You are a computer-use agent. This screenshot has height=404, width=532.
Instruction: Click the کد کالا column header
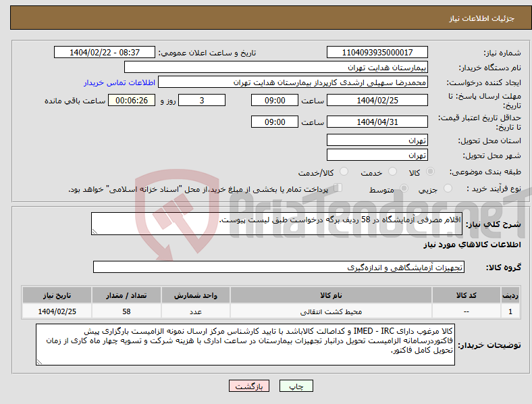467,295
